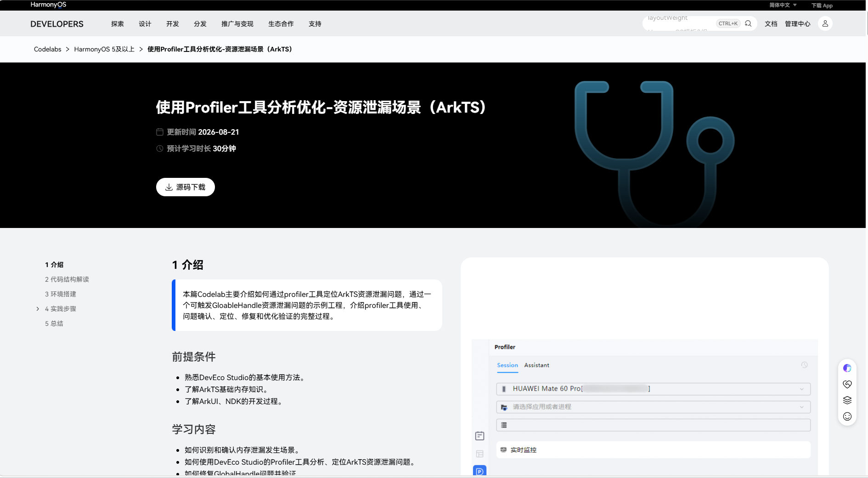Click the heart feedback icon in sidebar
868x478 pixels.
[x=847, y=384]
